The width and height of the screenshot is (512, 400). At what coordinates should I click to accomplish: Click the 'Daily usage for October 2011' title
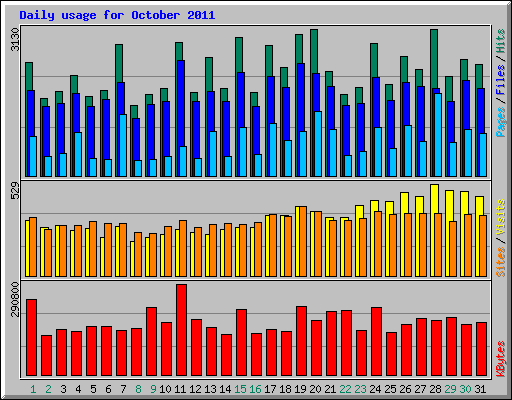coord(117,15)
